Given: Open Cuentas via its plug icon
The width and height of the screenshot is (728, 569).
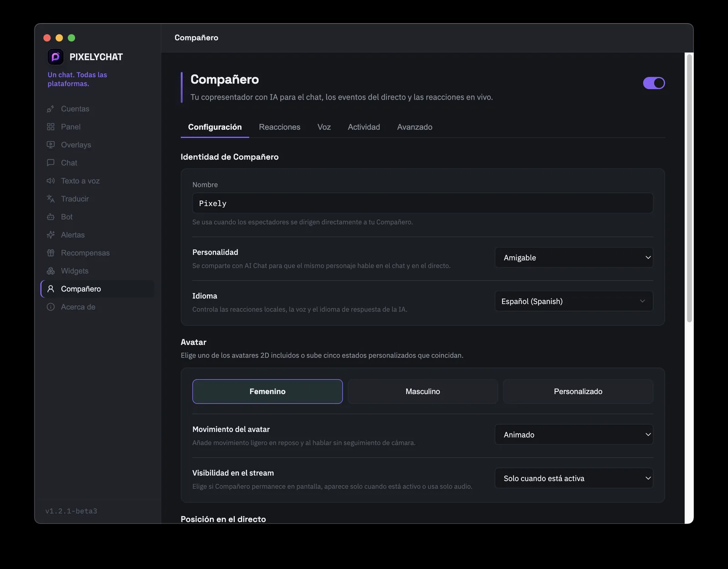Looking at the screenshot, I should 51,109.
